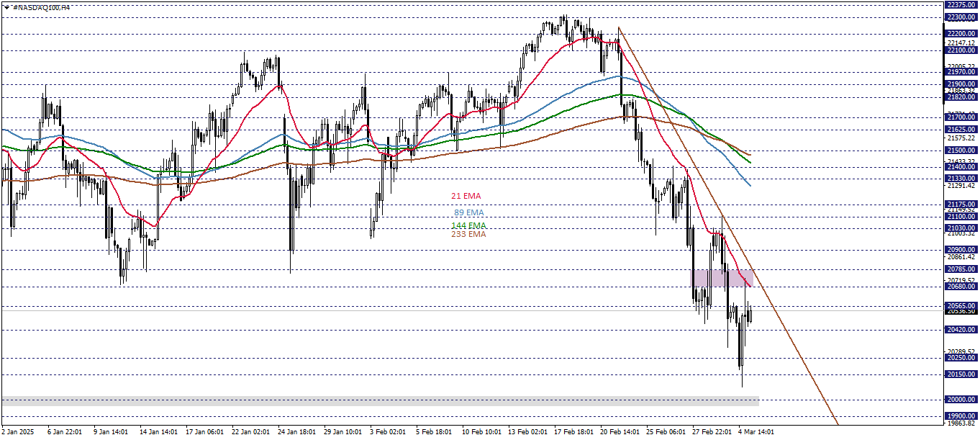Image resolution: width=980 pixels, height=440 pixels.
Task: Select the blue 89 EMA label
Action: click(x=469, y=213)
